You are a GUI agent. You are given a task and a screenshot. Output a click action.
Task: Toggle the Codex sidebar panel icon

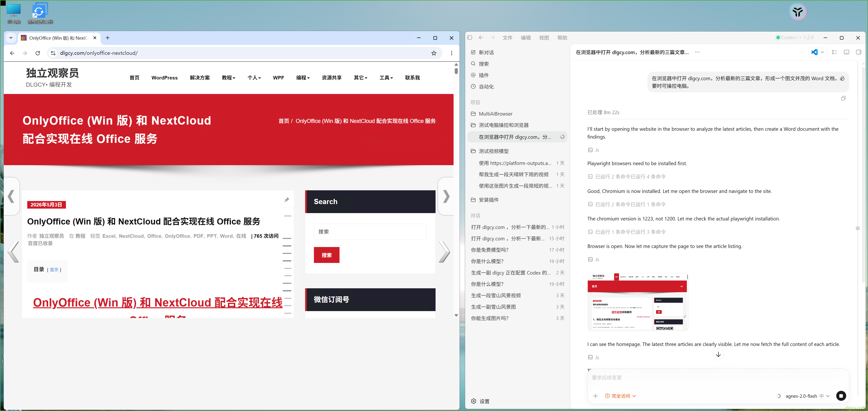click(470, 37)
